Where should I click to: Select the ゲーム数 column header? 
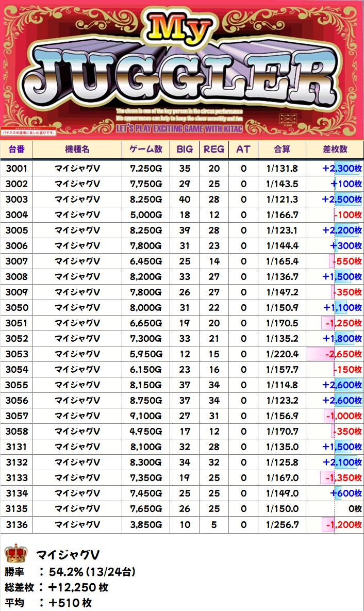click(x=146, y=149)
